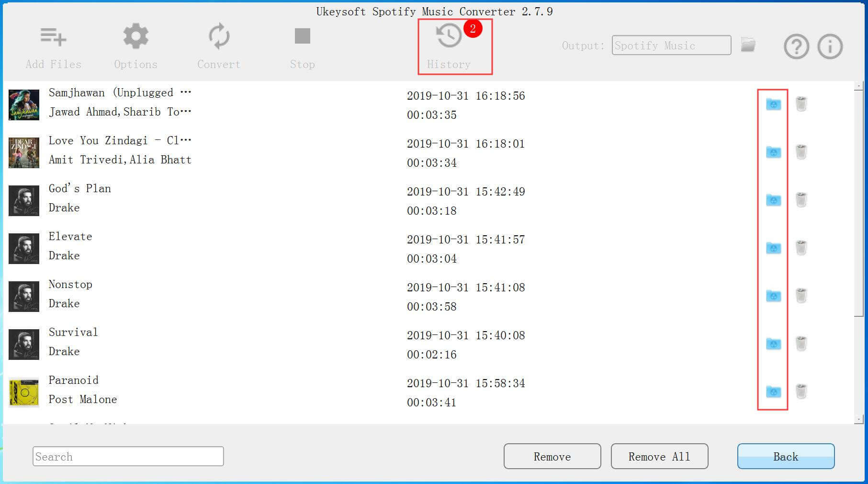868x484 pixels.
Task: Browse output folder next to Output field
Action: tap(748, 45)
